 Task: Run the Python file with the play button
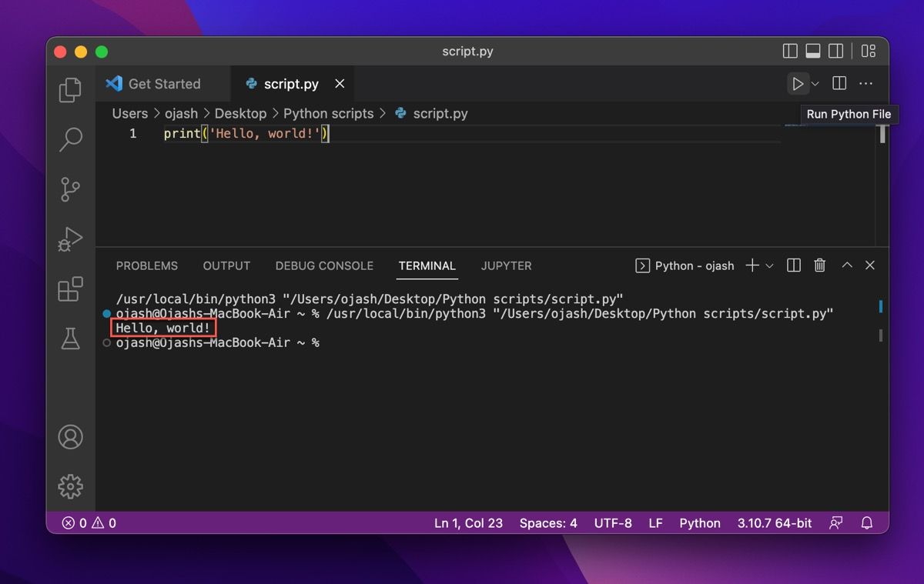[x=799, y=83]
